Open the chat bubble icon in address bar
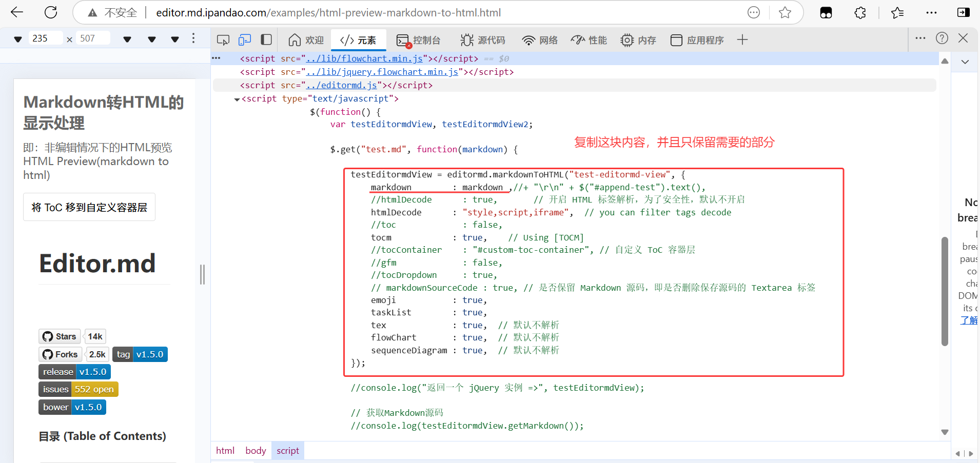Screen dimensions: 980x463 [x=754, y=12]
